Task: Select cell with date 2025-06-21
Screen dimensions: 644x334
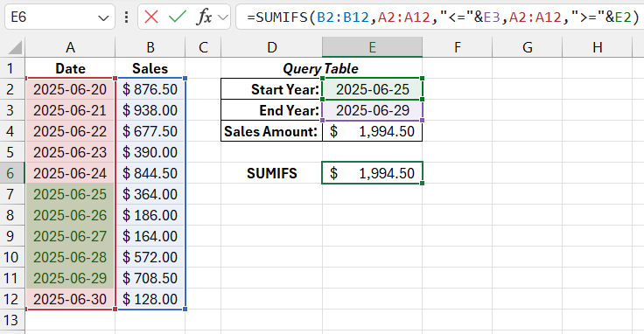Action: coord(70,110)
